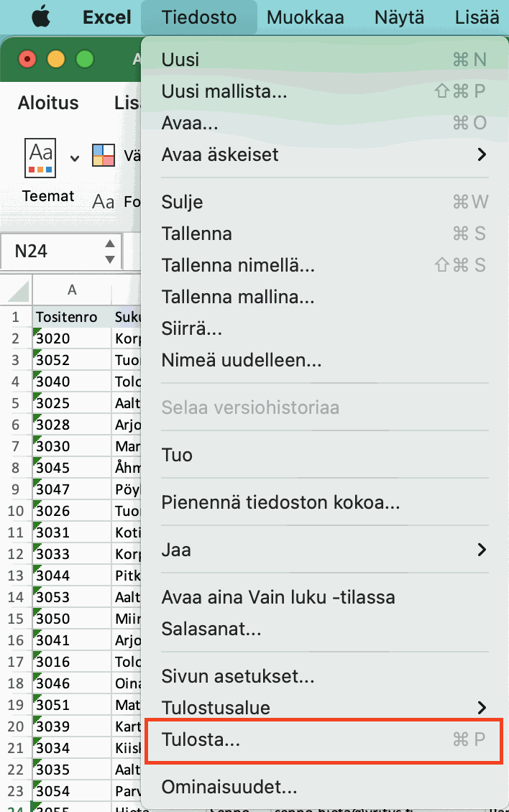Select Tallenna mallina... option

[324, 296]
